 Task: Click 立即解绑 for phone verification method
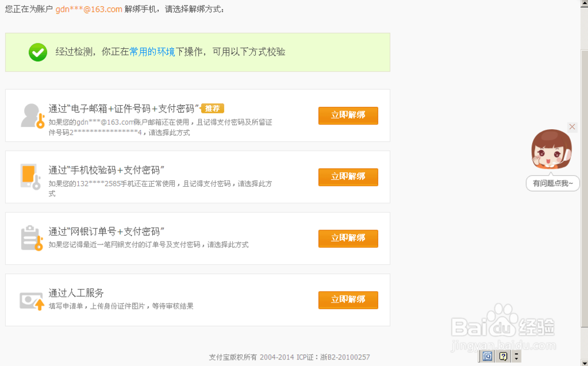pyautogui.click(x=348, y=177)
